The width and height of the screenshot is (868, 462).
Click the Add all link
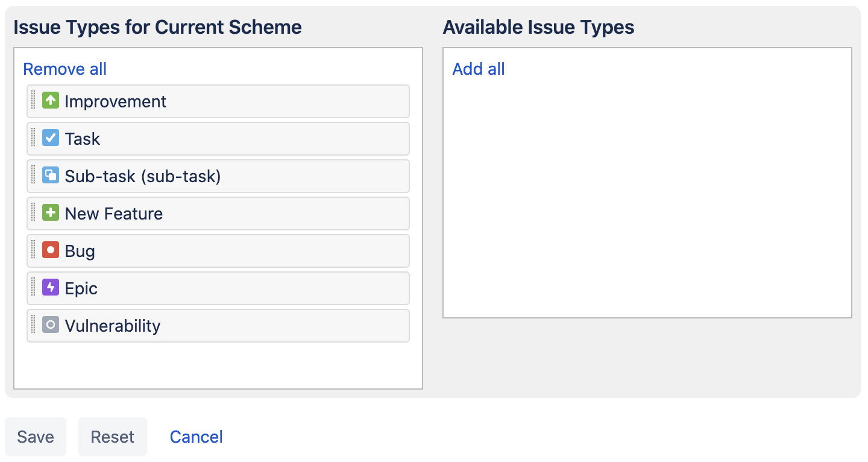tap(479, 69)
